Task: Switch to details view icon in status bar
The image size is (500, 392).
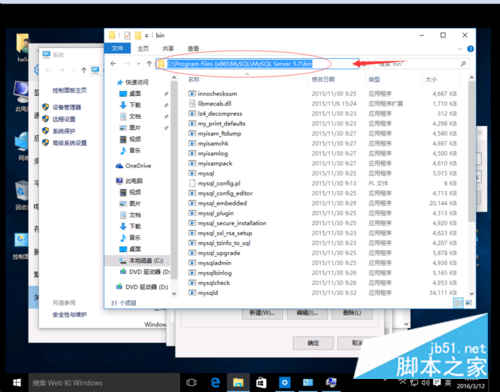Action: pos(459,303)
